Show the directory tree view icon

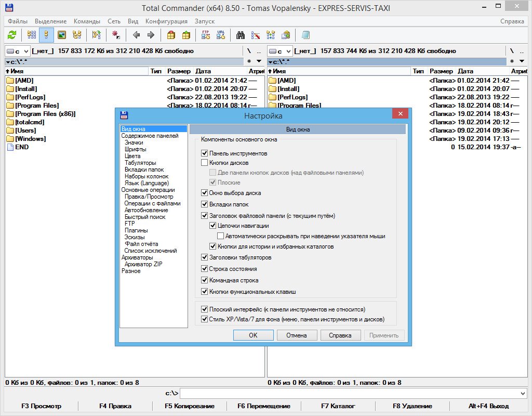point(77,35)
